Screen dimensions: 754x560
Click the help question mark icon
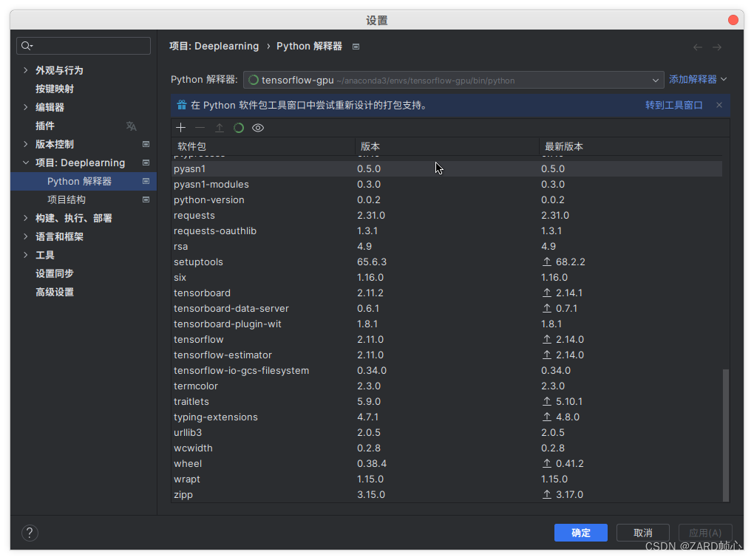pos(30,533)
